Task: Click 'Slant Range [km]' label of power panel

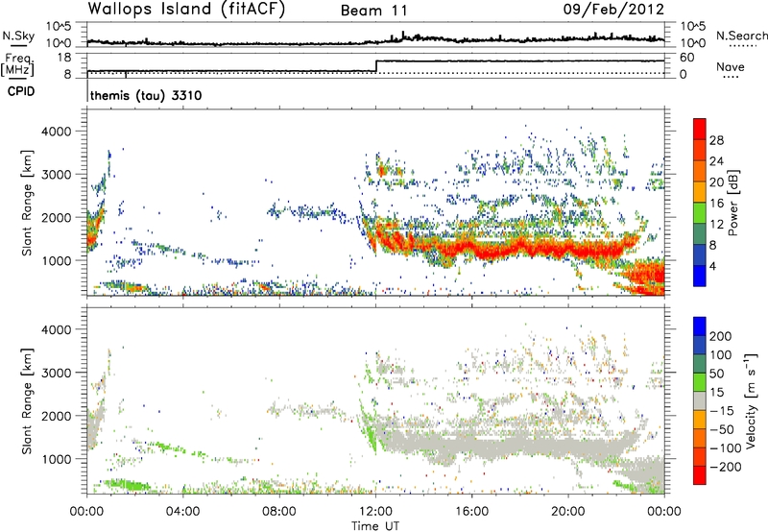Action: tap(27, 203)
